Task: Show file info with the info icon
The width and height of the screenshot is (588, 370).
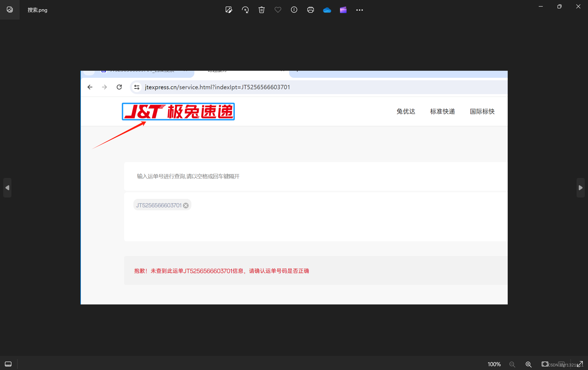Action: [x=294, y=10]
